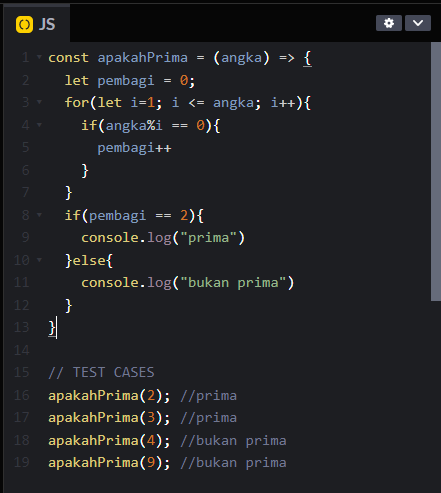Click on 'apakahPrima' in line 1
The height and width of the screenshot is (493, 441).
[x=143, y=58]
